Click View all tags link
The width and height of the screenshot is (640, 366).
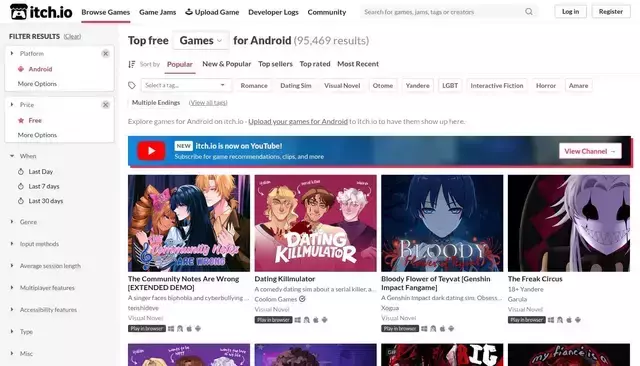coord(208,102)
